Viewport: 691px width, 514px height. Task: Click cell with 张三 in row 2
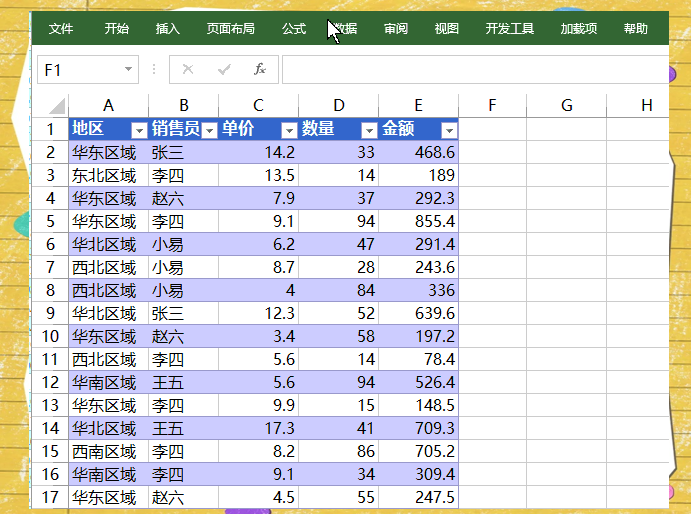183,153
